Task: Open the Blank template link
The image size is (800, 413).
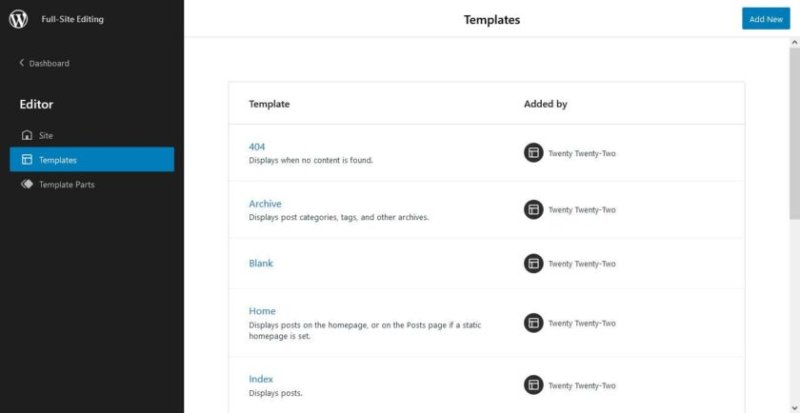Action: [261, 263]
